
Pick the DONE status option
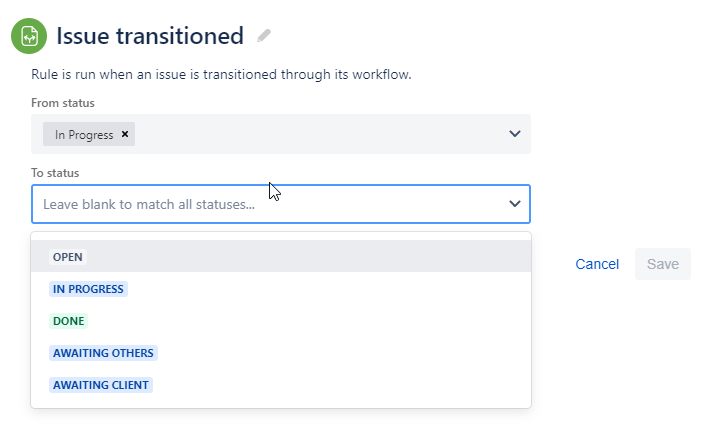(x=68, y=321)
